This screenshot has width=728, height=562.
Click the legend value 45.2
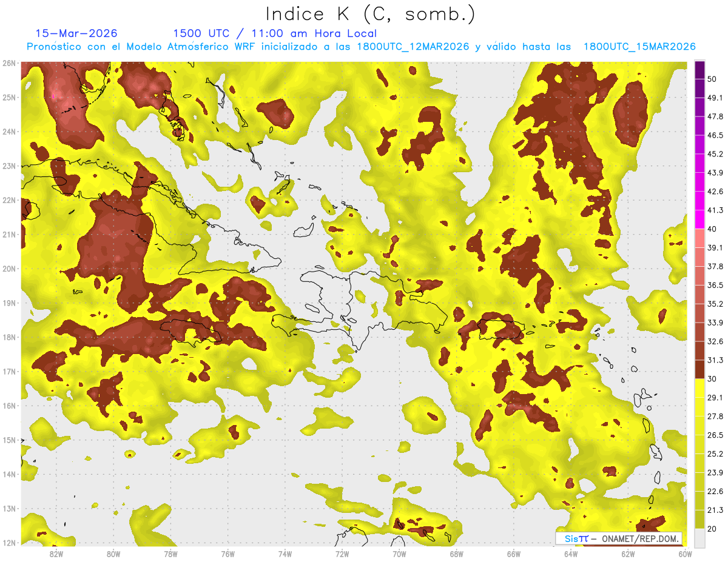tap(715, 154)
